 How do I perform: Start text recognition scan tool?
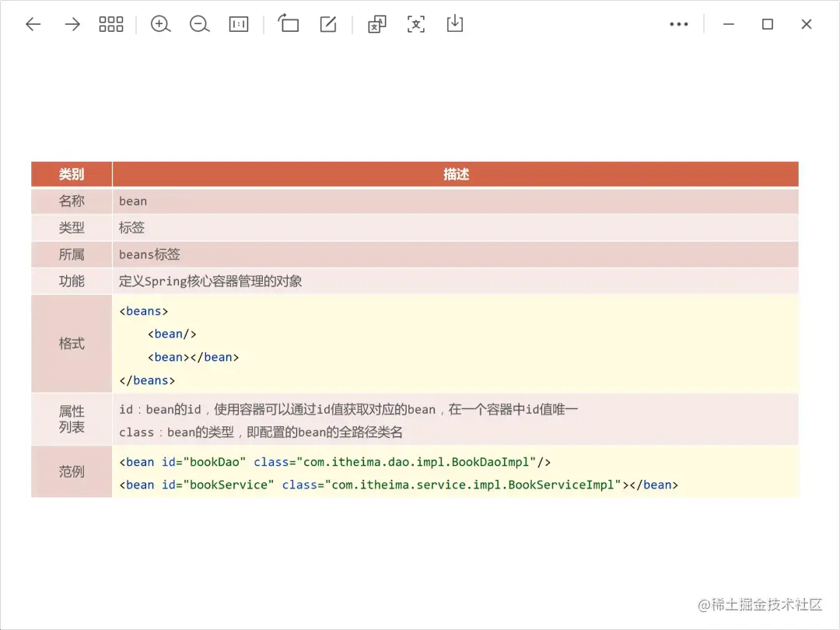(416, 24)
